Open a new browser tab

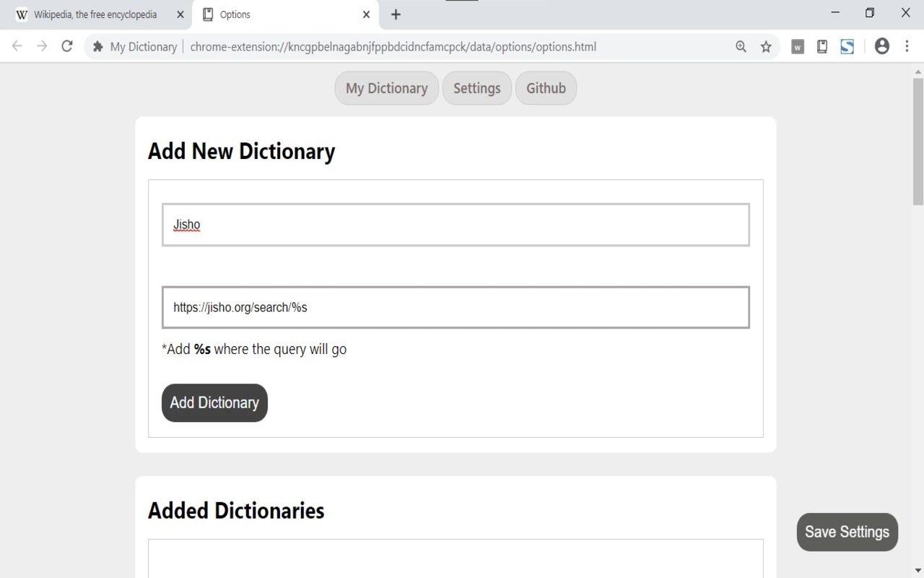pyautogui.click(x=396, y=14)
